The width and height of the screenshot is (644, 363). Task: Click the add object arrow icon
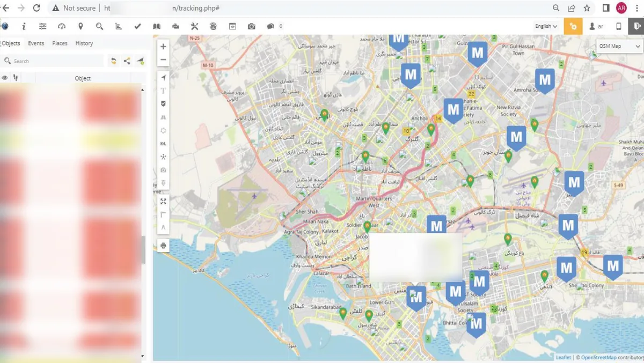140,61
